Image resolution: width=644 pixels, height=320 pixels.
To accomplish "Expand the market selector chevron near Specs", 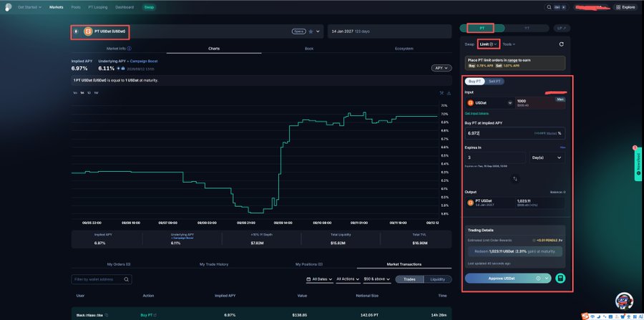I will pyautogui.click(x=318, y=31).
